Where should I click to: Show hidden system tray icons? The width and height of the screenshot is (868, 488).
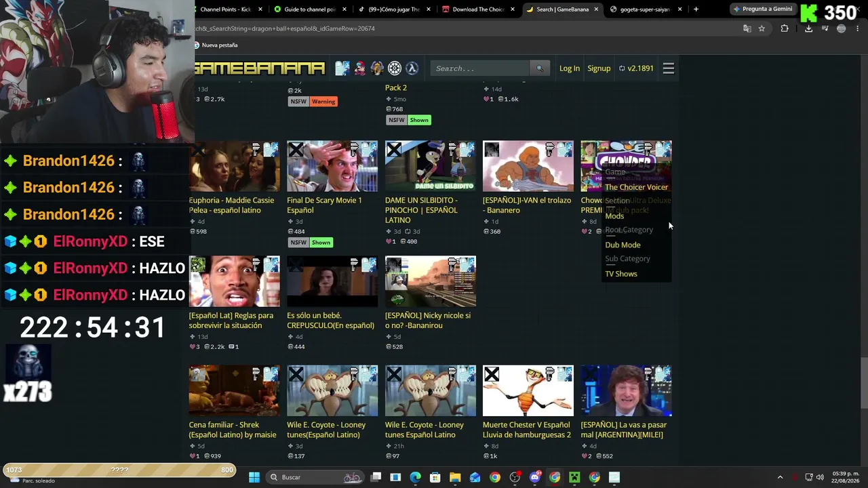point(780,477)
